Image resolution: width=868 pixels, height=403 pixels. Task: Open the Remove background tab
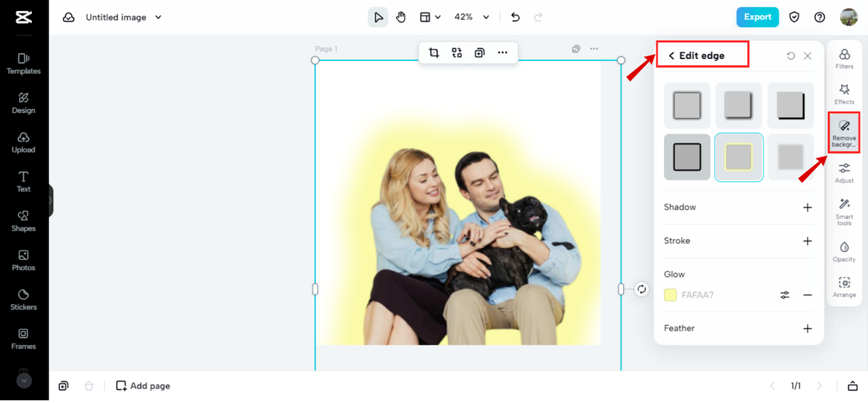844,133
